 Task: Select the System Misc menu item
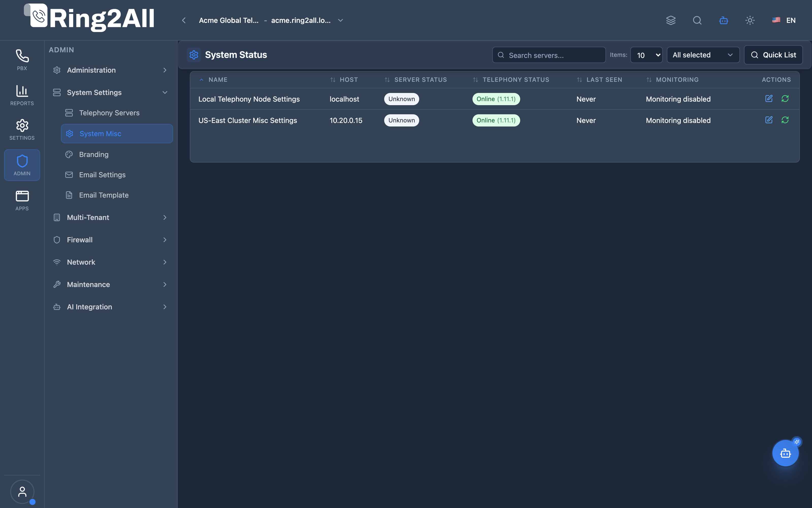117,134
